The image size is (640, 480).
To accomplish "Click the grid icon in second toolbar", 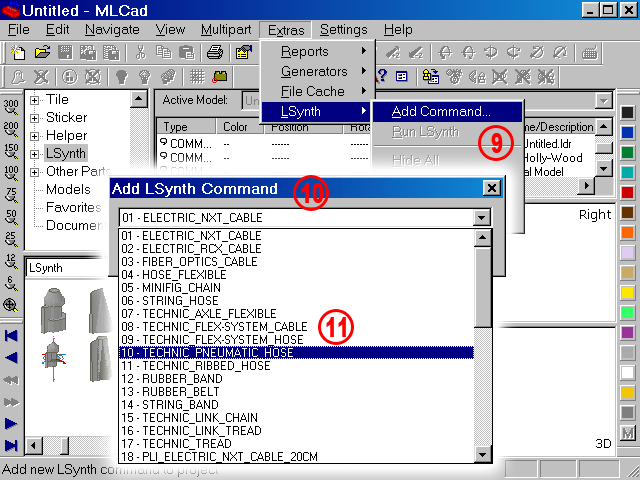I will (198, 76).
